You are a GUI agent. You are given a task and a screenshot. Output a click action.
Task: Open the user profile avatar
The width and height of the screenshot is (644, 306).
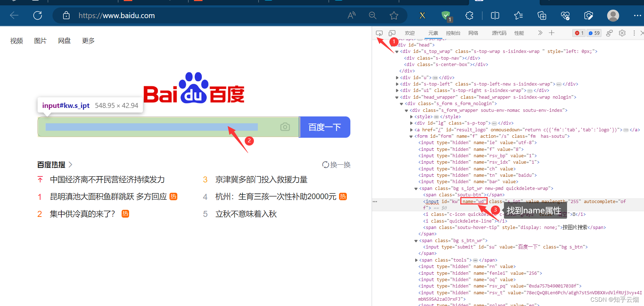coord(613,15)
